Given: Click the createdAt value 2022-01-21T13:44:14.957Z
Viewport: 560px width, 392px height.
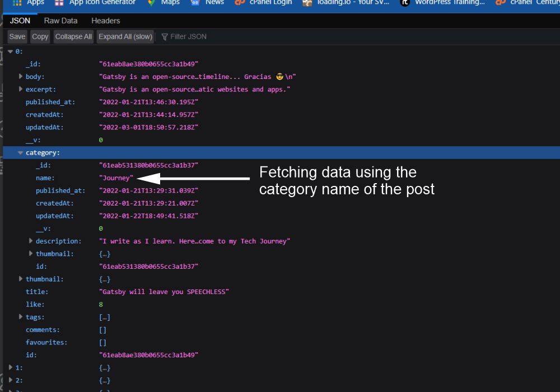Looking at the screenshot, I should 148,115.
